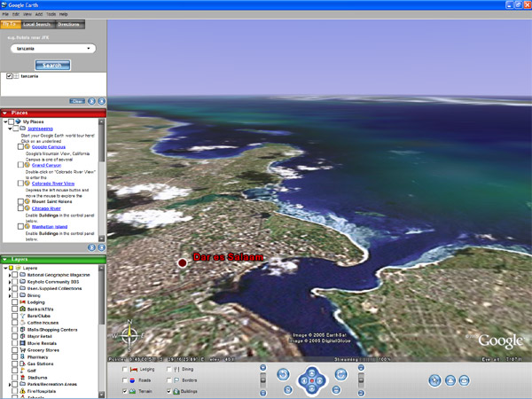Collapse the Layers panel header triangle
The width and height of the screenshot is (532, 399).
tap(5, 260)
